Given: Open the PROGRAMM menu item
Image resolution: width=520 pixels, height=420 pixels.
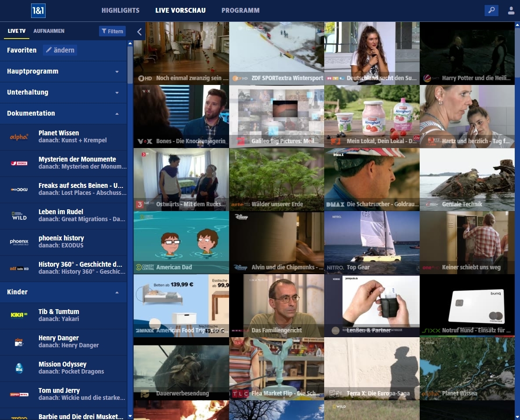Looking at the screenshot, I should coord(240,11).
